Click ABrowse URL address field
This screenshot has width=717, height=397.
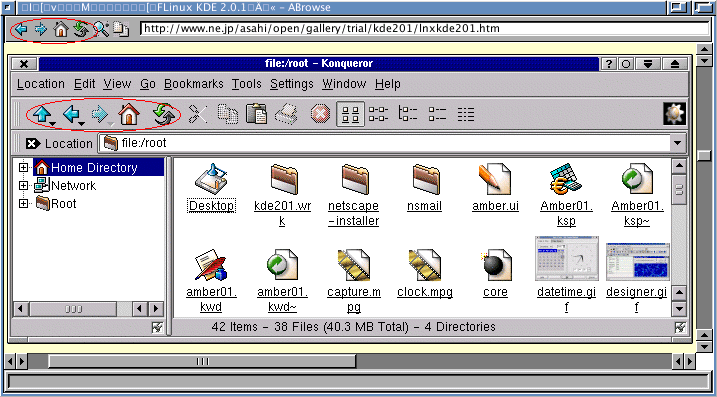pyautogui.click(x=424, y=28)
